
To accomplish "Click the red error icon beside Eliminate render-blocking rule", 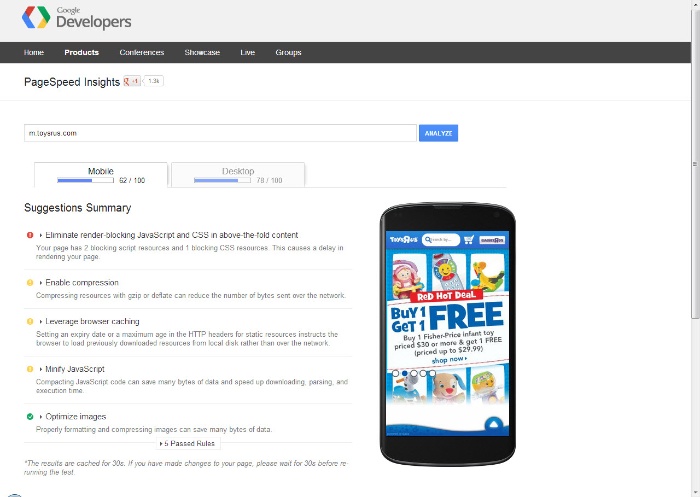I will [x=30, y=235].
